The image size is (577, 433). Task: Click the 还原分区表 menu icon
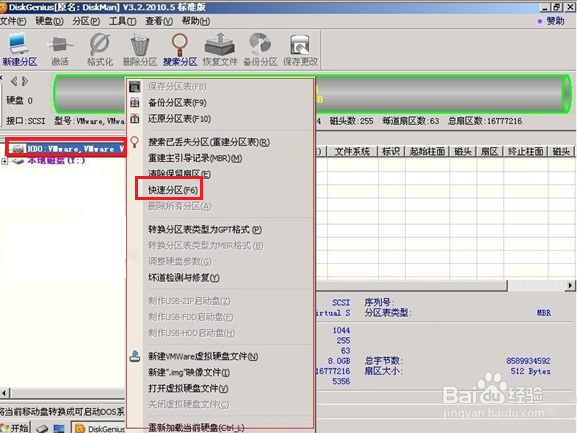(x=135, y=118)
